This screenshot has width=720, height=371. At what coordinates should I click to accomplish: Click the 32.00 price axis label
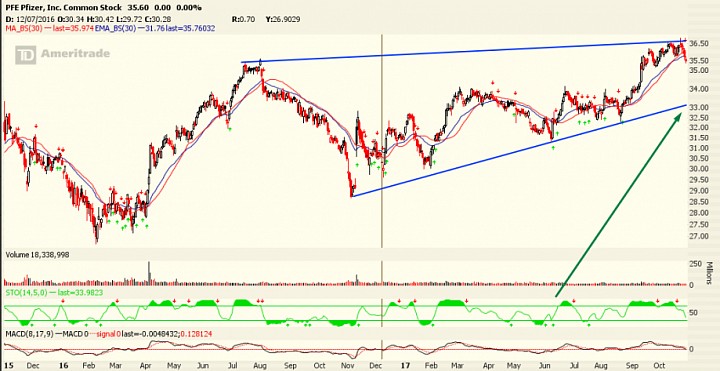point(699,127)
